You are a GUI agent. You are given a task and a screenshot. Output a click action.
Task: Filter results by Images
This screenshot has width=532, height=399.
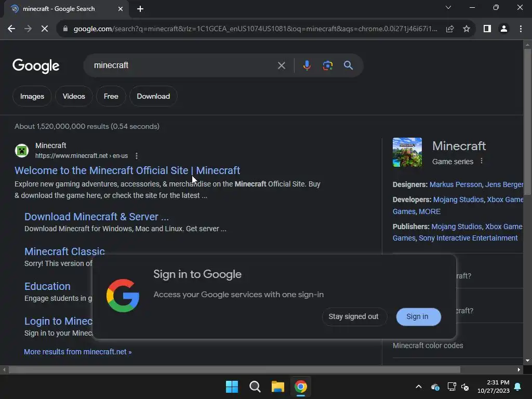pos(32,96)
